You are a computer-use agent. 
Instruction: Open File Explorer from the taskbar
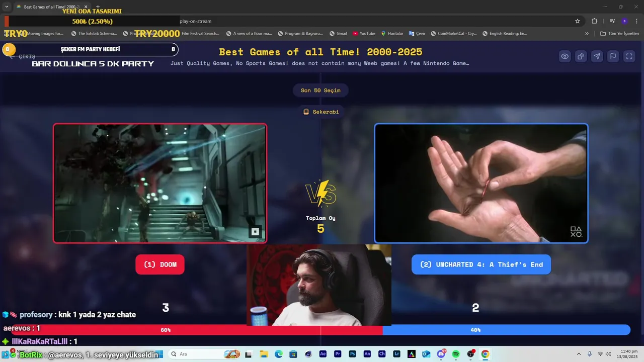(264, 354)
